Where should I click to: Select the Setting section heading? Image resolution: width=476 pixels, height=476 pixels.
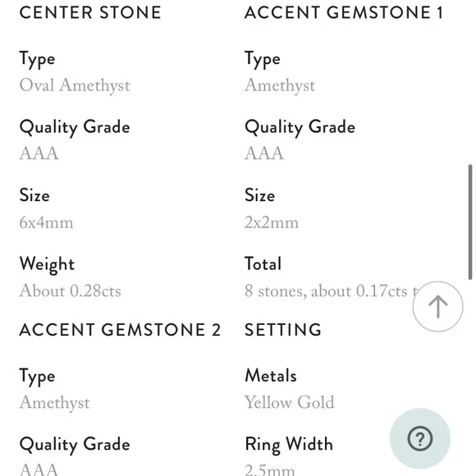point(283,330)
